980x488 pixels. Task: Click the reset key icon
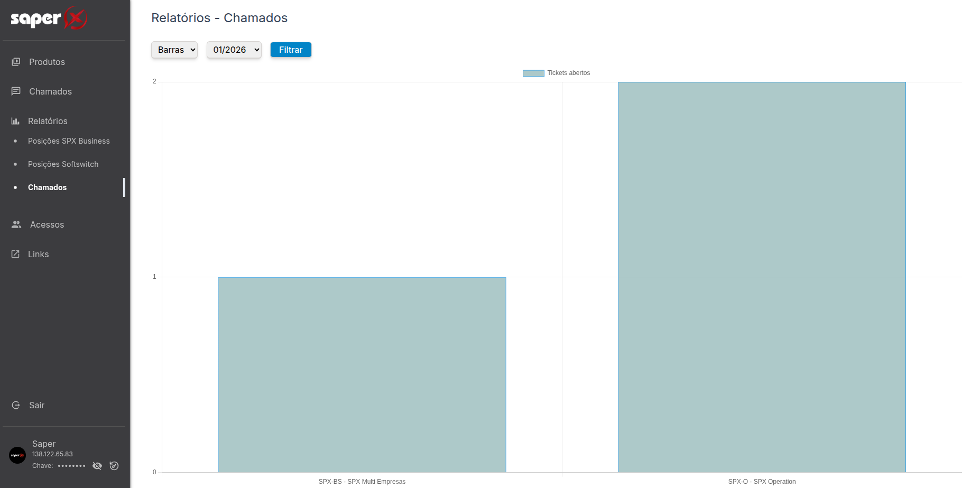tap(114, 466)
